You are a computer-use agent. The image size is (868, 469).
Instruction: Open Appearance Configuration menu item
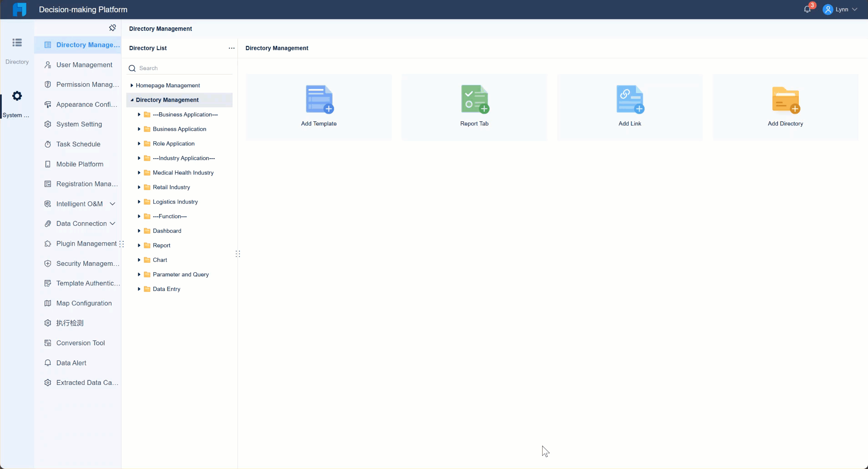(78, 105)
